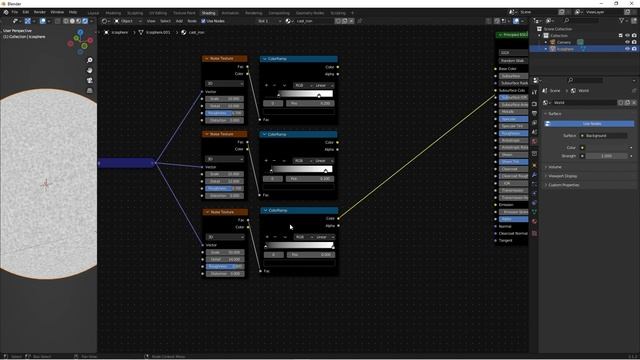Open the Window menu

coord(57,12)
